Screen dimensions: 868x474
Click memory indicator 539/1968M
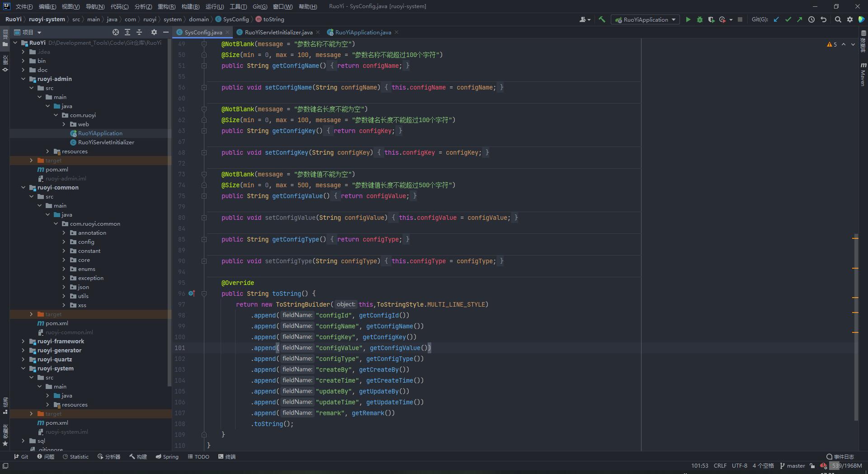(846, 466)
